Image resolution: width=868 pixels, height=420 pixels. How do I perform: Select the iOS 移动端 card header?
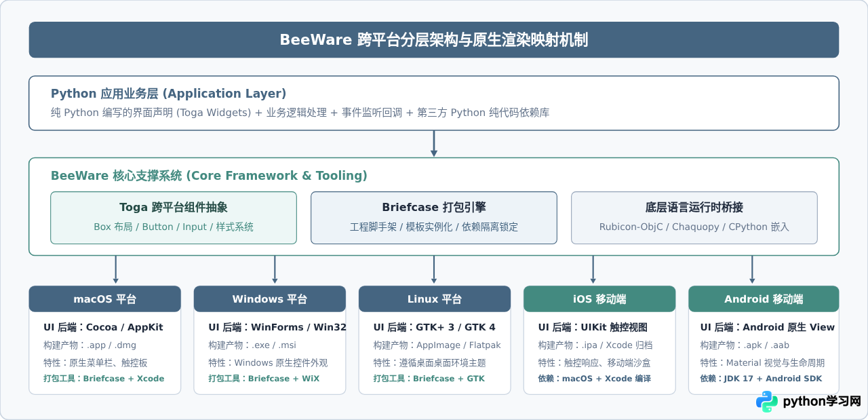(x=599, y=299)
